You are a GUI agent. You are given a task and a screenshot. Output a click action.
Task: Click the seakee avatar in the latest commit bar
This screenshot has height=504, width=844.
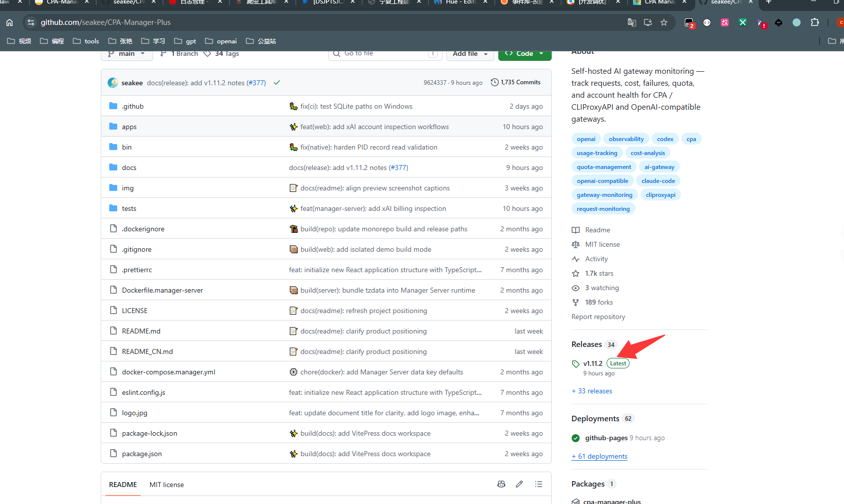(x=113, y=83)
